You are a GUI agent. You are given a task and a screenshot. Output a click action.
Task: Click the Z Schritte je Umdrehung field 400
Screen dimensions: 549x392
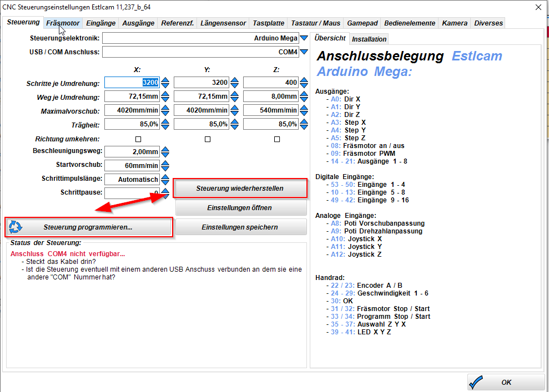[271, 83]
